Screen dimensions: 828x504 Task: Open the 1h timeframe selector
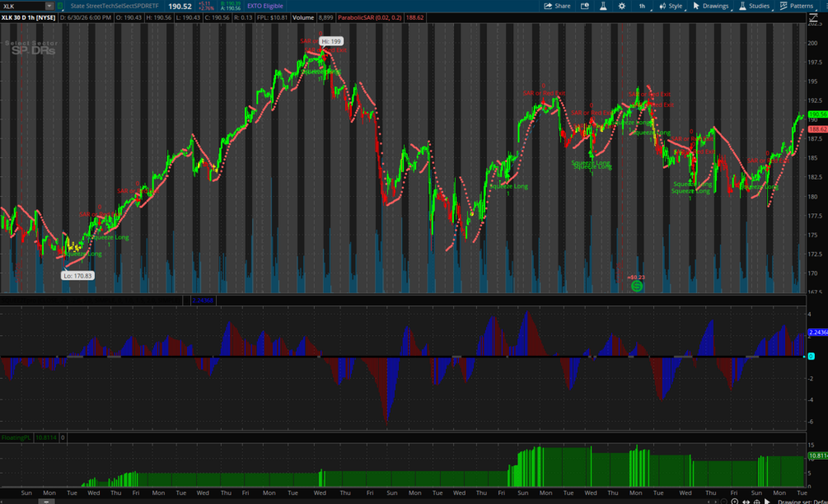[x=643, y=6]
